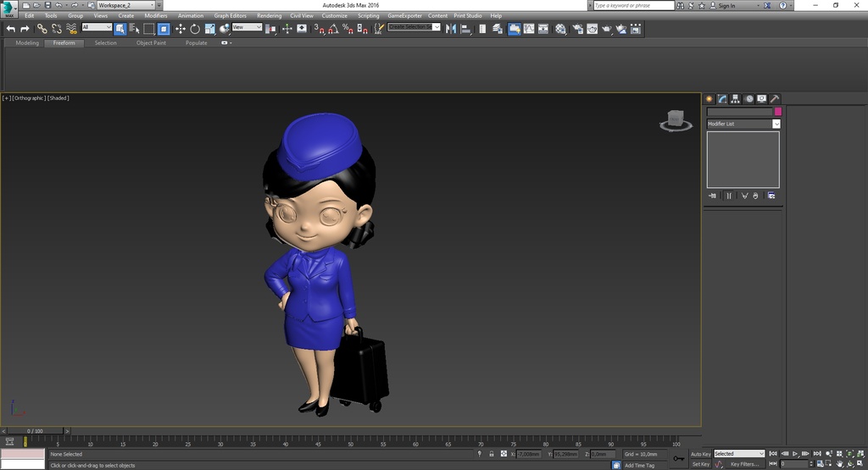Open the Curve Editor icon
868x470 pixels.
[x=529, y=29]
